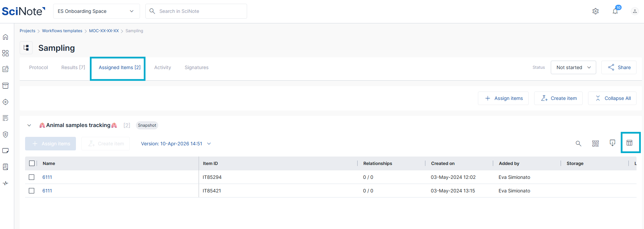Select checkbox for item IT85421
The height and width of the screenshot is (229, 644).
32,191
